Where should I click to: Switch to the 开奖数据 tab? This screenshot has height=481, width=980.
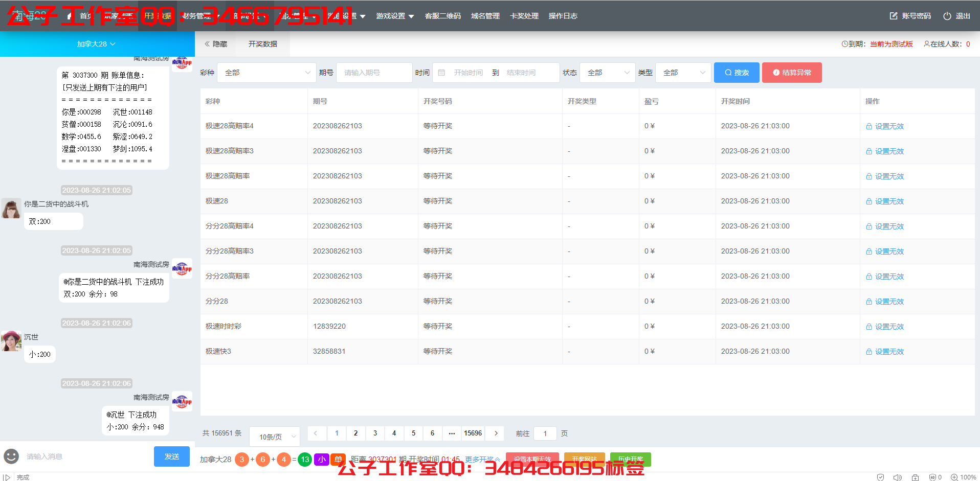pyautogui.click(x=263, y=44)
